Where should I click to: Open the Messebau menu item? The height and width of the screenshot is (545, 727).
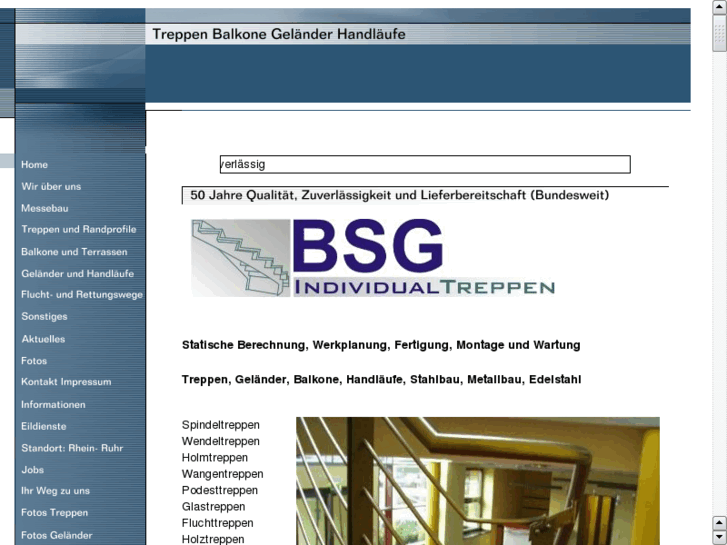45,208
